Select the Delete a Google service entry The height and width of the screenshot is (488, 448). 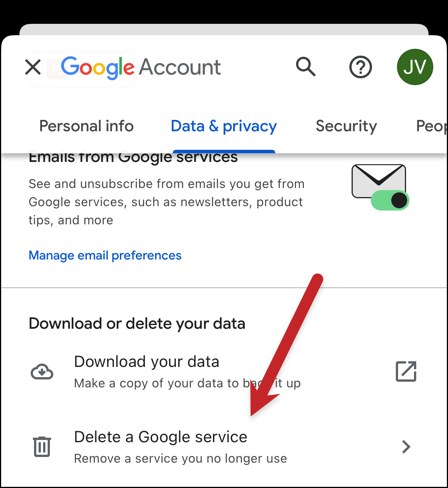(224, 447)
